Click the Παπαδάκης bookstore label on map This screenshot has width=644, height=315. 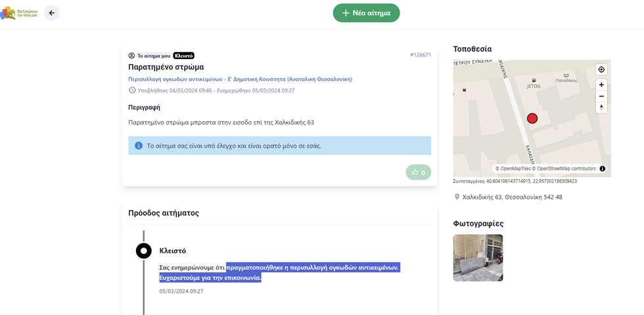pos(566,78)
